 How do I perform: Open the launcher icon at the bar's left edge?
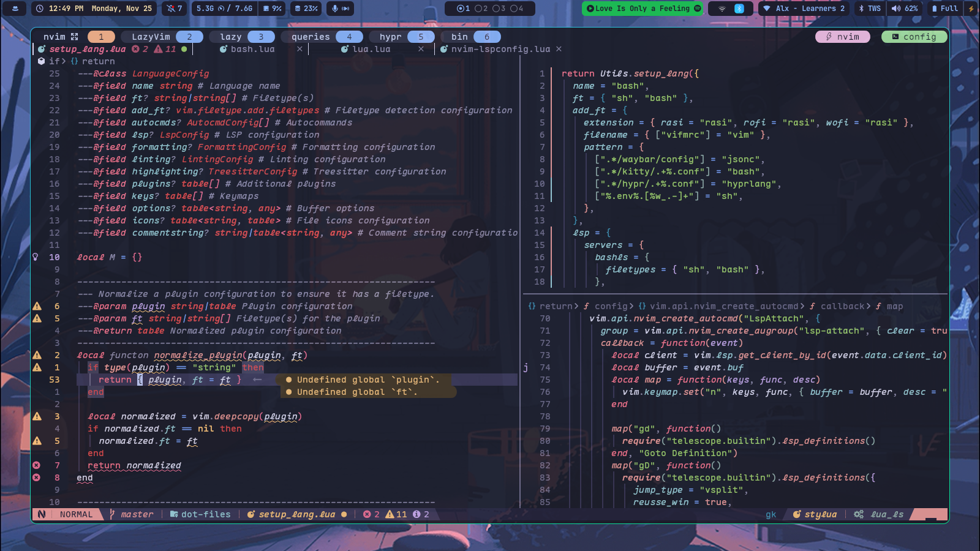(x=15, y=9)
